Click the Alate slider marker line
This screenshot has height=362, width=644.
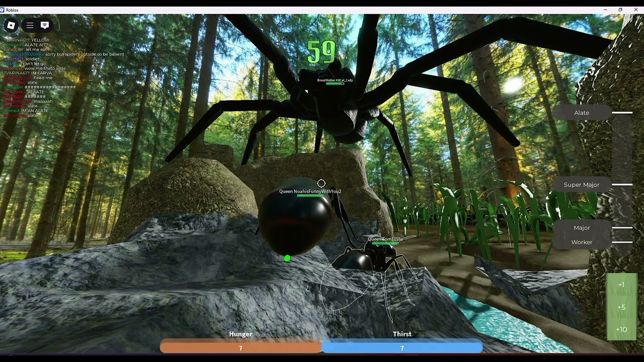click(x=622, y=113)
